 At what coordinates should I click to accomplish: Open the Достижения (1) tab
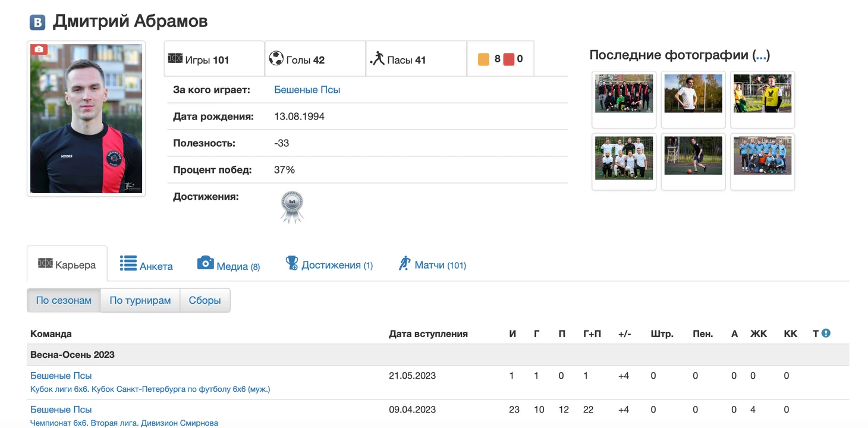329,265
